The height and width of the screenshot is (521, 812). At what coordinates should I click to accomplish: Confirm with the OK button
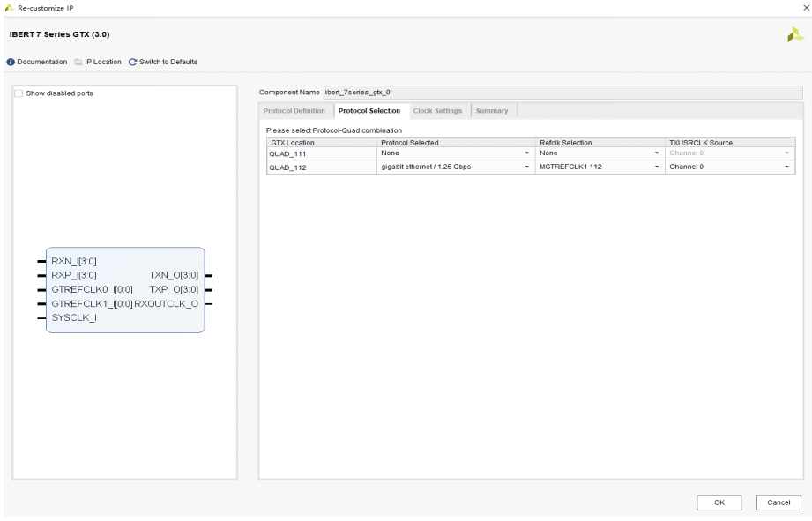click(x=719, y=502)
